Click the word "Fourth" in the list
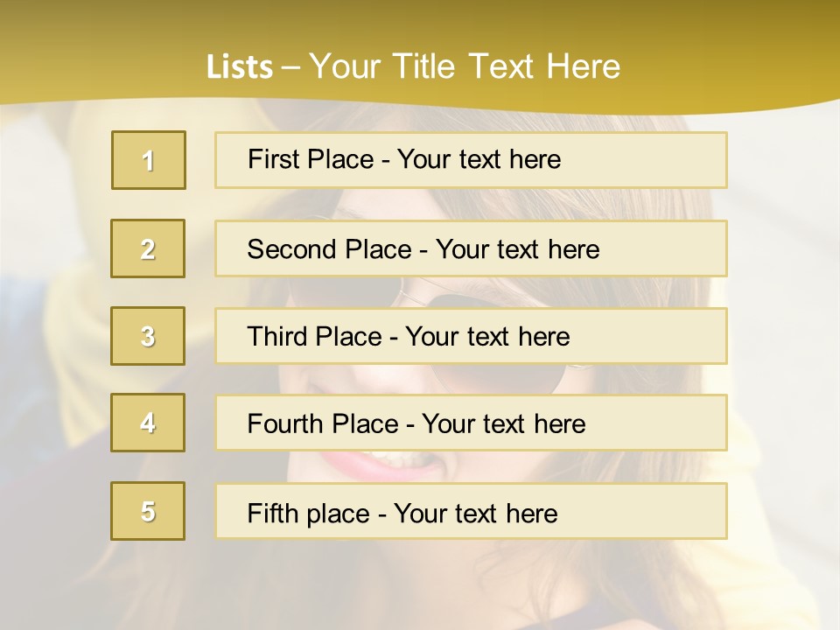The height and width of the screenshot is (630, 840). click(288, 423)
